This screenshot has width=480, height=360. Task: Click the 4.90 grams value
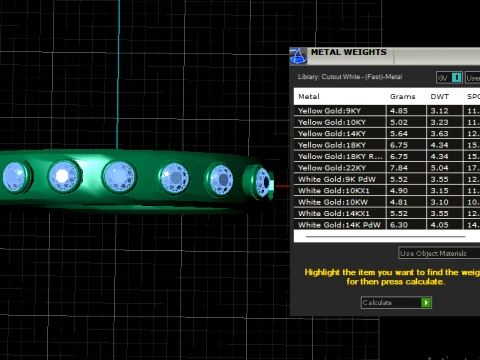click(x=399, y=191)
